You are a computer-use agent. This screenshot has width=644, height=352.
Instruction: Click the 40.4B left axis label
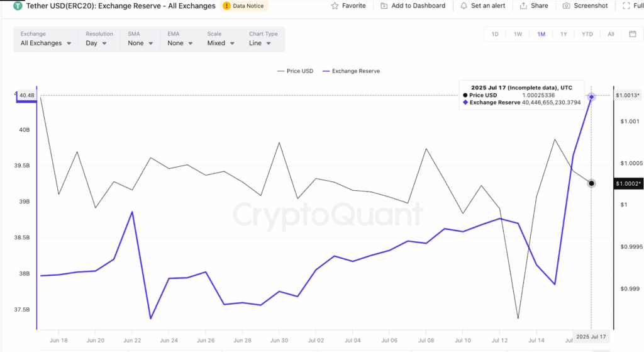(26, 96)
